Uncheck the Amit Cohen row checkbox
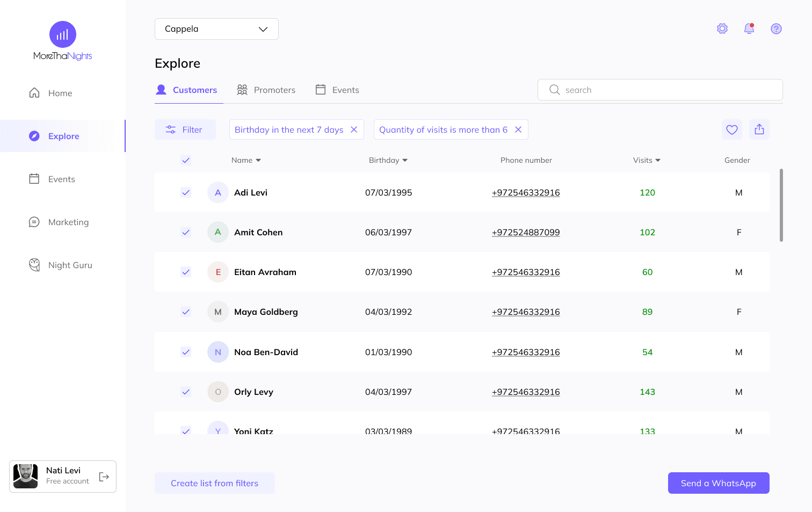Screen dimensions: 812x512 (x=186, y=232)
